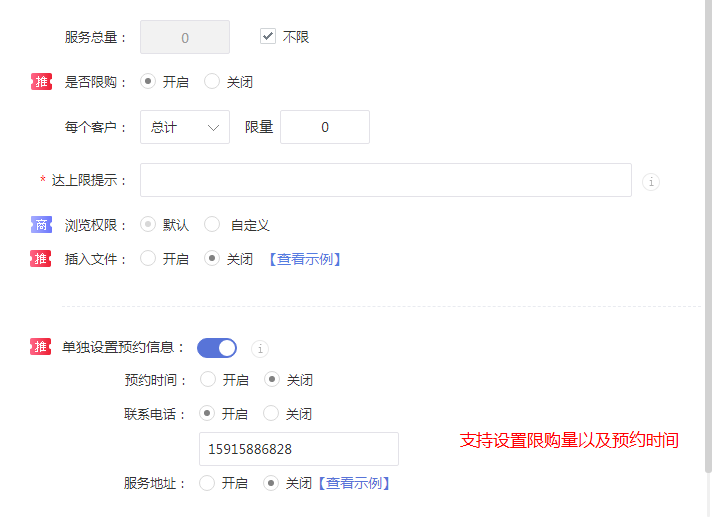Click the info icon next to 达上限提示 field

(651, 182)
